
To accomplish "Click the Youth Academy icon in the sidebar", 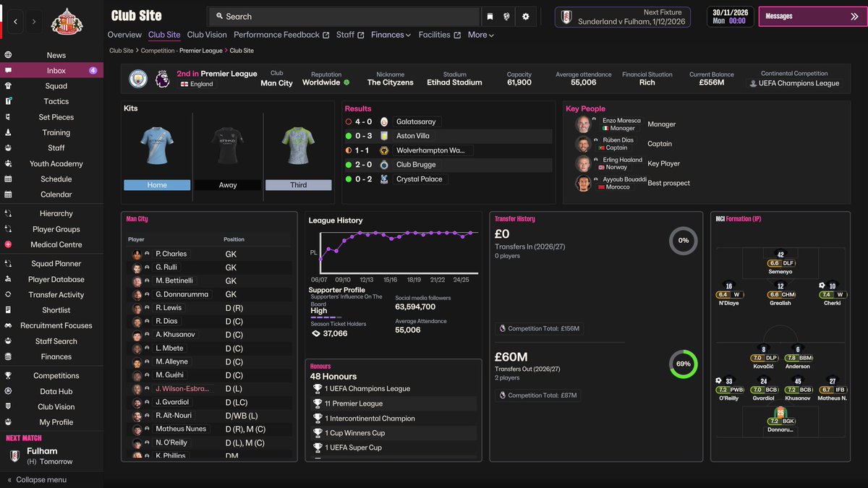I will [x=8, y=163].
